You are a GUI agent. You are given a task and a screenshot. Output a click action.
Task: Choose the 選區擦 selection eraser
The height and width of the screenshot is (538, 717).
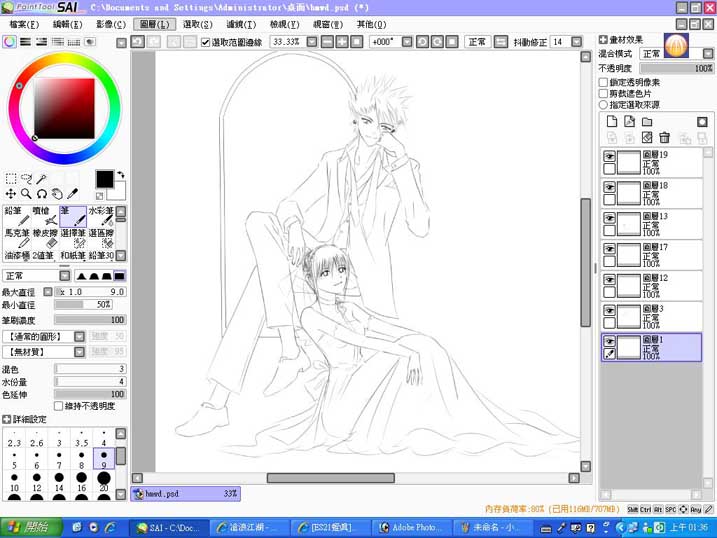click(101, 238)
